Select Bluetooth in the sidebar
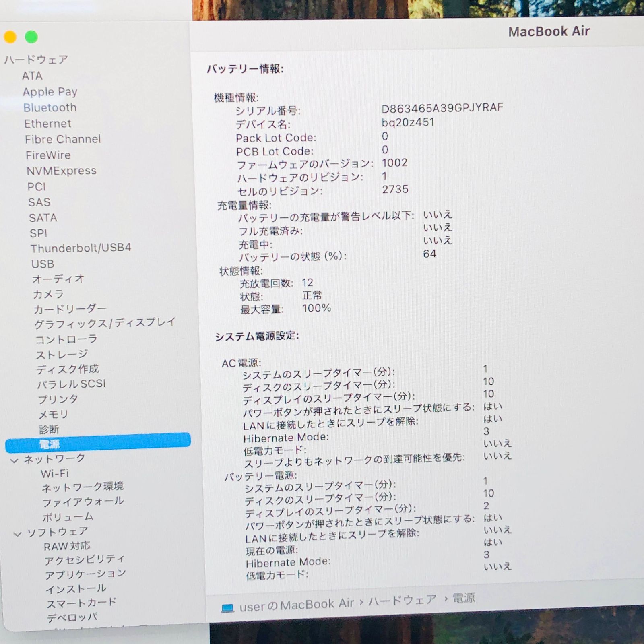Image resolution: width=644 pixels, height=644 pixels. click(50, 107)
